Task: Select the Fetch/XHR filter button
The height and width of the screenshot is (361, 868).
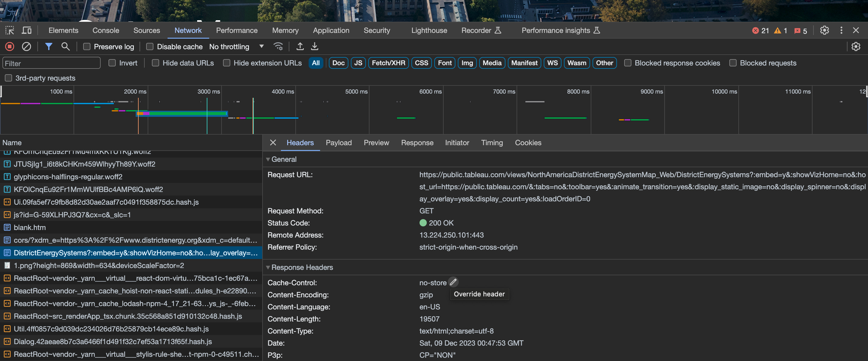Action: (x=388, y=63)
